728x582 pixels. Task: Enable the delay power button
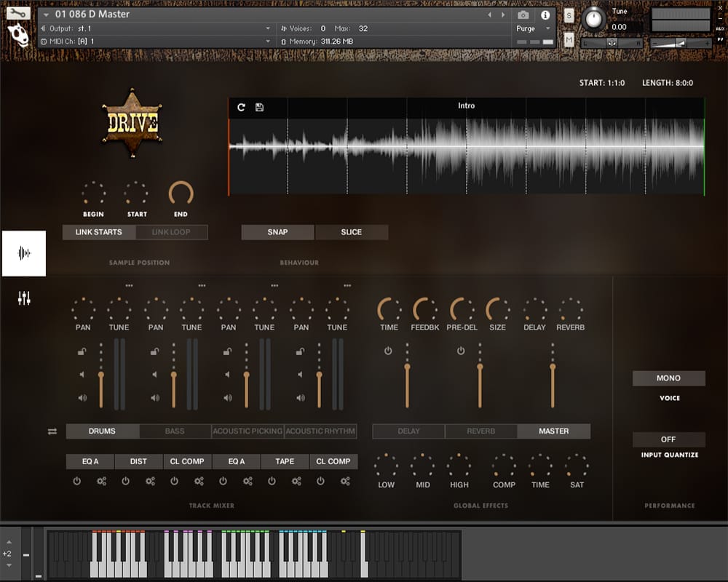388,351
